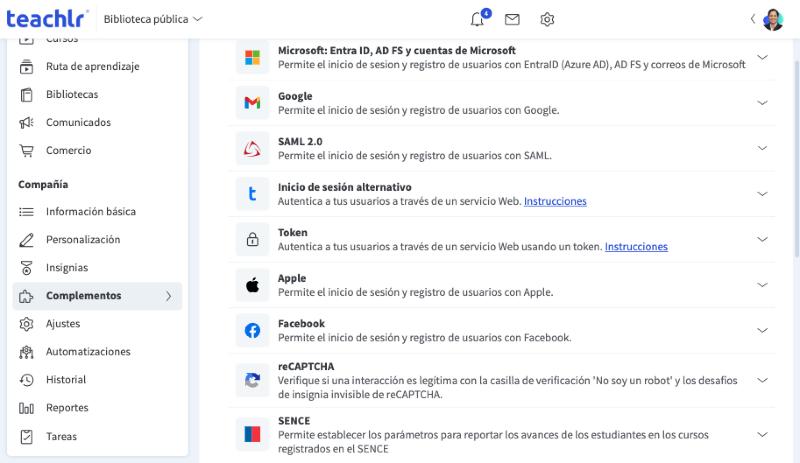Click the Automatizaciones icon
The height and width of the screenshot is (463, 800).
(x=26, y=352)
